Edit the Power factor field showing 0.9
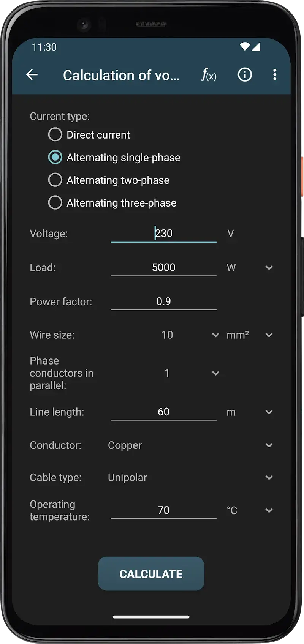 coord(163,301)
